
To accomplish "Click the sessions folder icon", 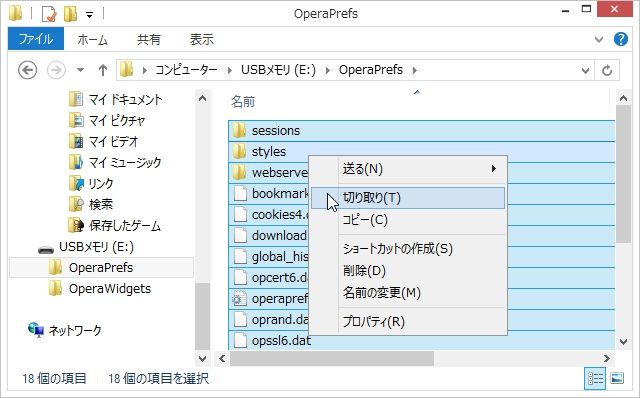I will pos(240,131).
